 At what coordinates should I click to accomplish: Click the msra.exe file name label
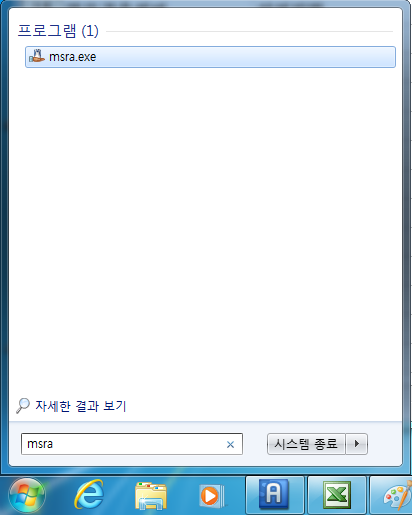click(x=73, y=57)
